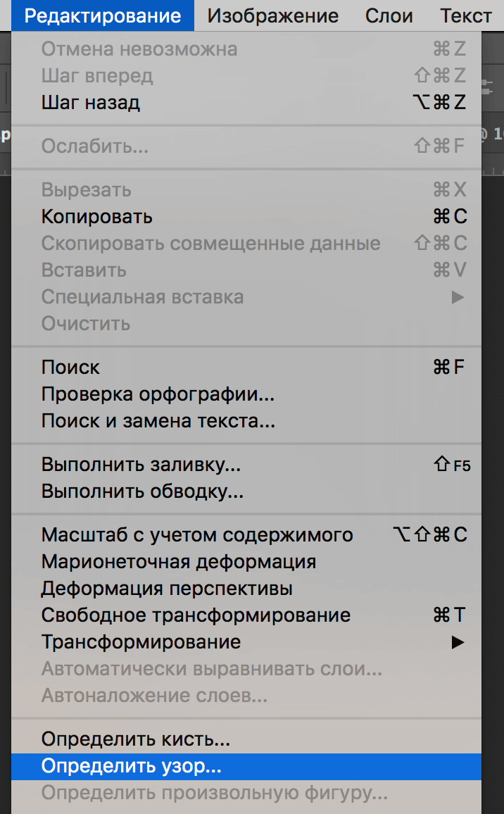The image size is (504, 814).
Task: Open the Слои menu in menu bar
Action: pyautogui.click(x=389, y=15)
